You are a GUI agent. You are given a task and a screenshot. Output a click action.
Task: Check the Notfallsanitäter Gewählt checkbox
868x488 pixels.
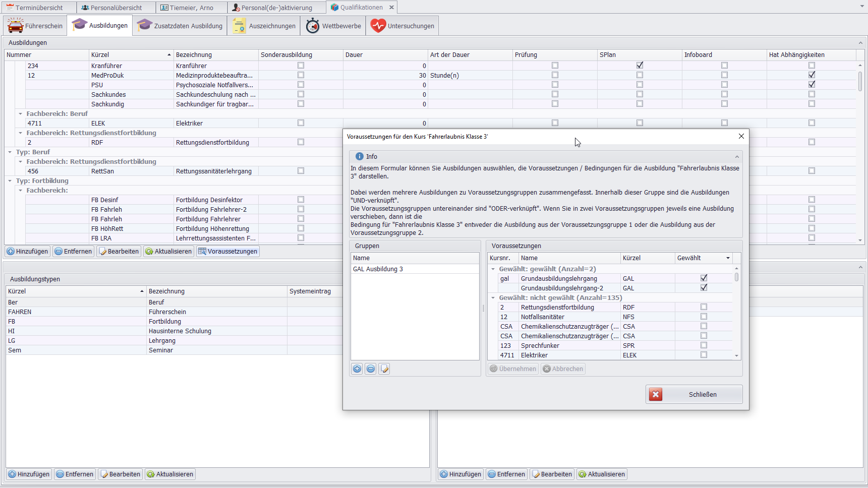tap(704, 317)
